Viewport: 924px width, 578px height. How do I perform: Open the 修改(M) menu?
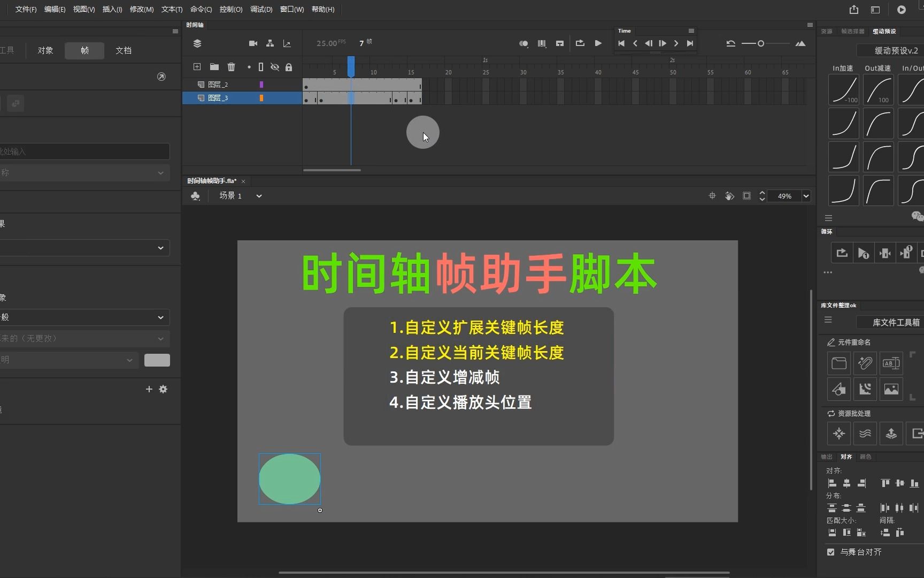tap(142, 9)
